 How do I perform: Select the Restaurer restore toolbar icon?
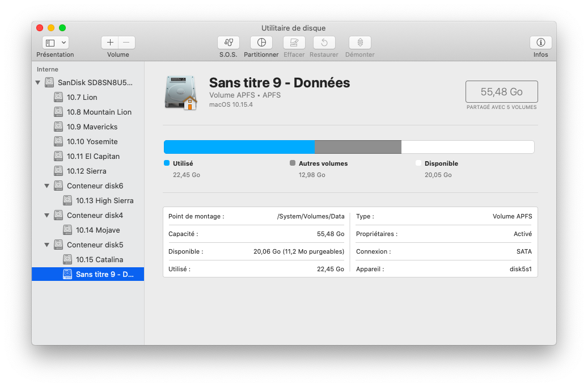[x=324, y=43]
